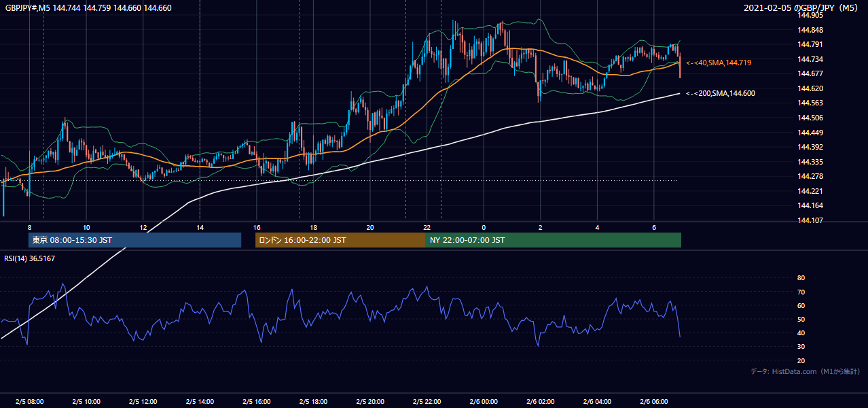Click price axis value 144.791
Screen dimensions: 868x408
tap(810, 45)
